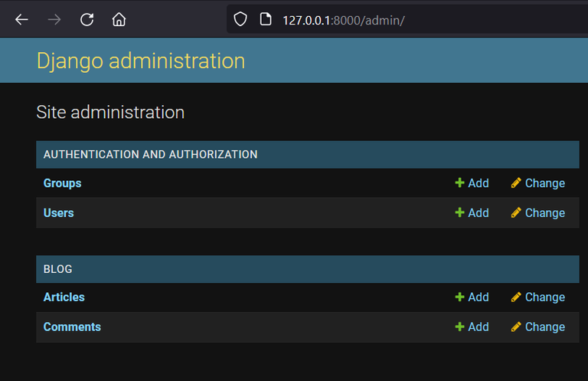The width and height of the screenshot is (588, 381).
Task: Change existing comments
Action: pyautogui.click(x=545, y=327)
